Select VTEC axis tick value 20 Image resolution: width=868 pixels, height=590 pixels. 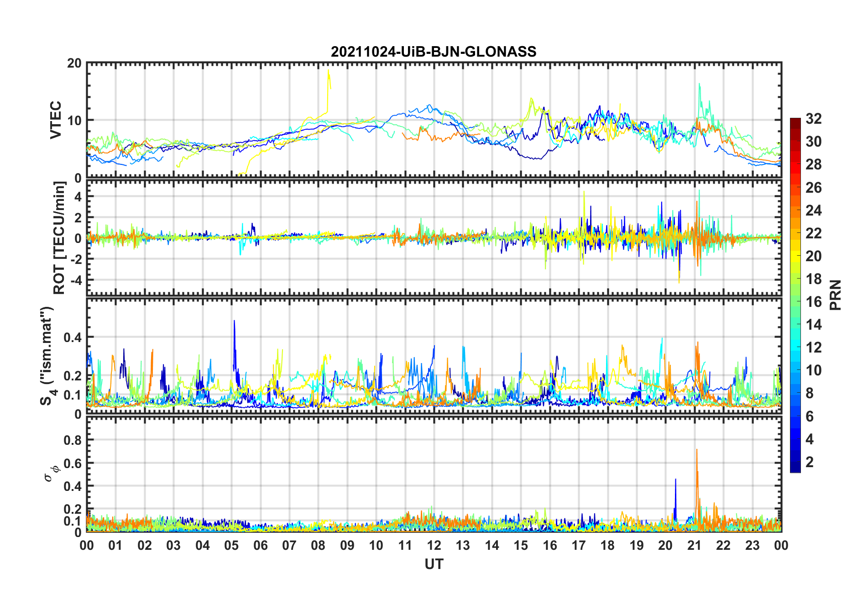74,63
